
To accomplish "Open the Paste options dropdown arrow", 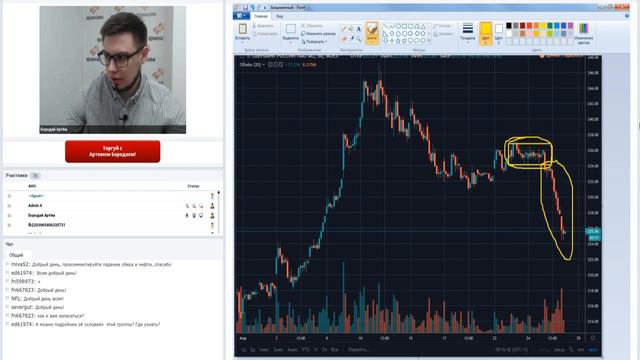I will 242,41.
